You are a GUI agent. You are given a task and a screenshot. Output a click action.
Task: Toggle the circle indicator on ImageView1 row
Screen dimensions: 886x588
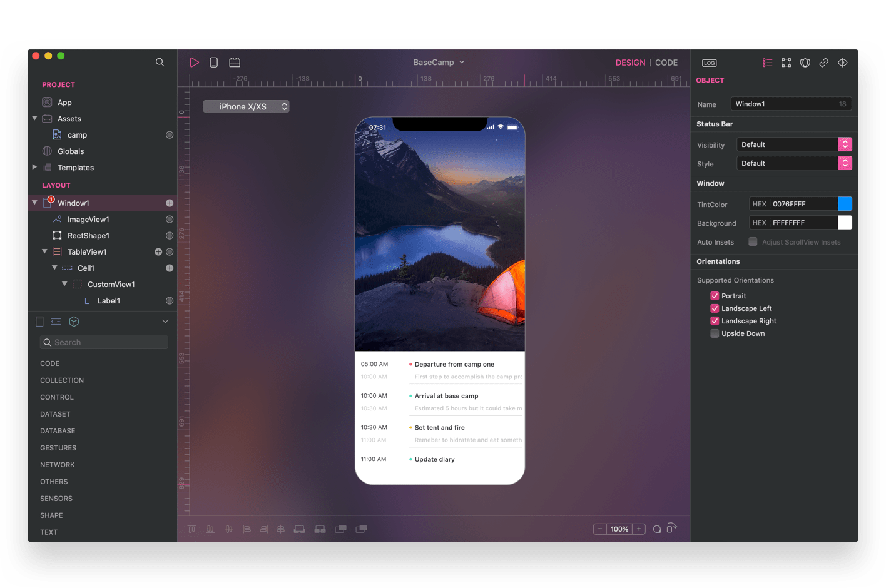170,220
